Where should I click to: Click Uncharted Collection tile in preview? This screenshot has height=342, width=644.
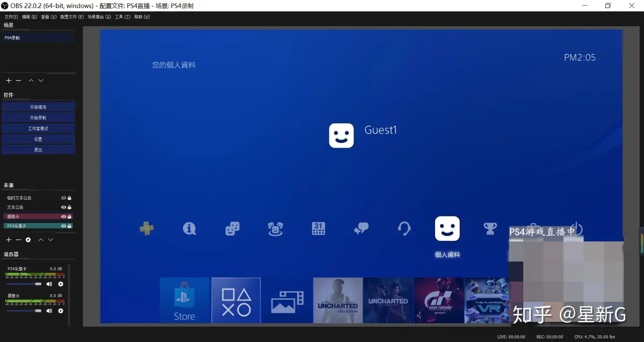click(x=338, y=300)
